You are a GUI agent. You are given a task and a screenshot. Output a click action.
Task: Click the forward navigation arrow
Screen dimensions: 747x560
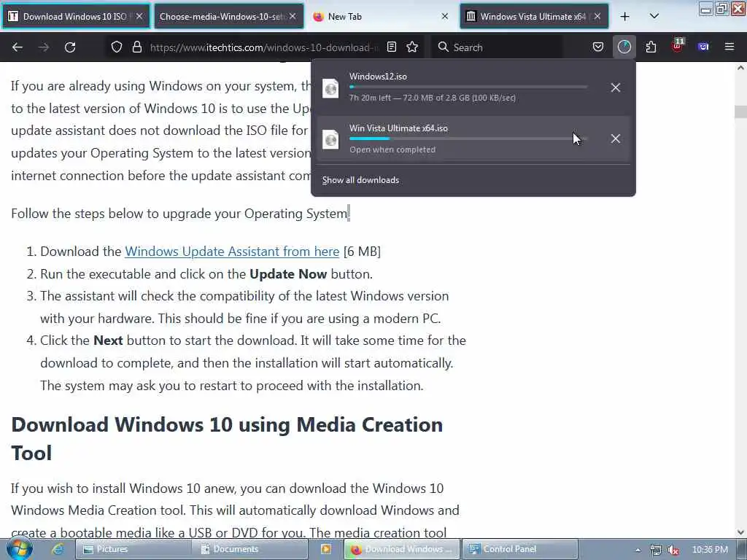coord(44,47)
